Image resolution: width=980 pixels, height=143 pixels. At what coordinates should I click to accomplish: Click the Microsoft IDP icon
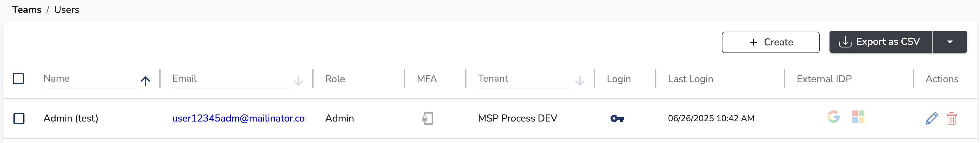pyautogui.click(x=858, y=117)
